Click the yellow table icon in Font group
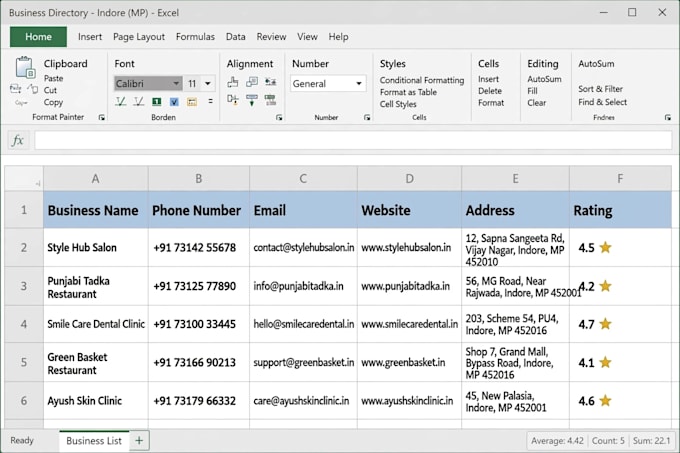 tap(192, 102)
